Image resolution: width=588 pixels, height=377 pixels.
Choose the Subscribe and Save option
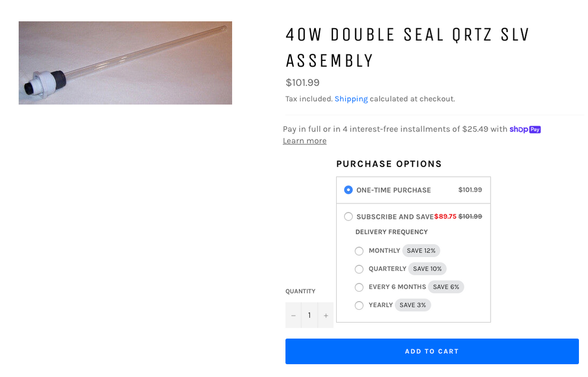(349, 216)
